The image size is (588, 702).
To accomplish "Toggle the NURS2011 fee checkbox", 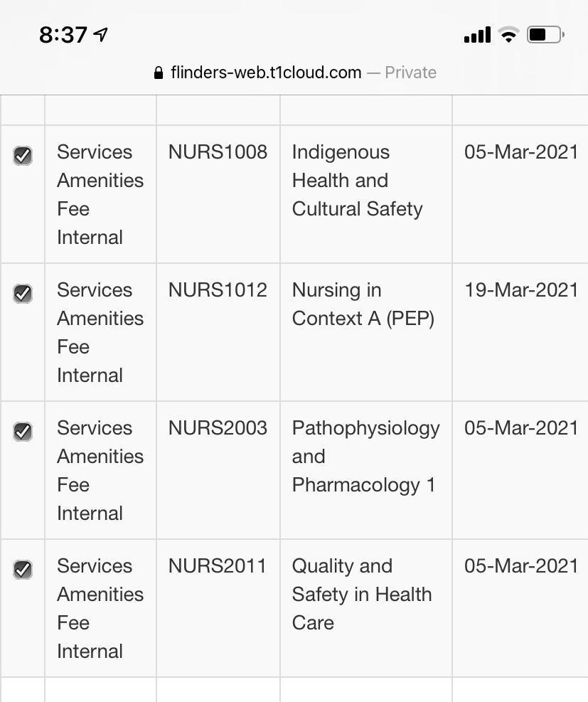I will click(23, 570).
